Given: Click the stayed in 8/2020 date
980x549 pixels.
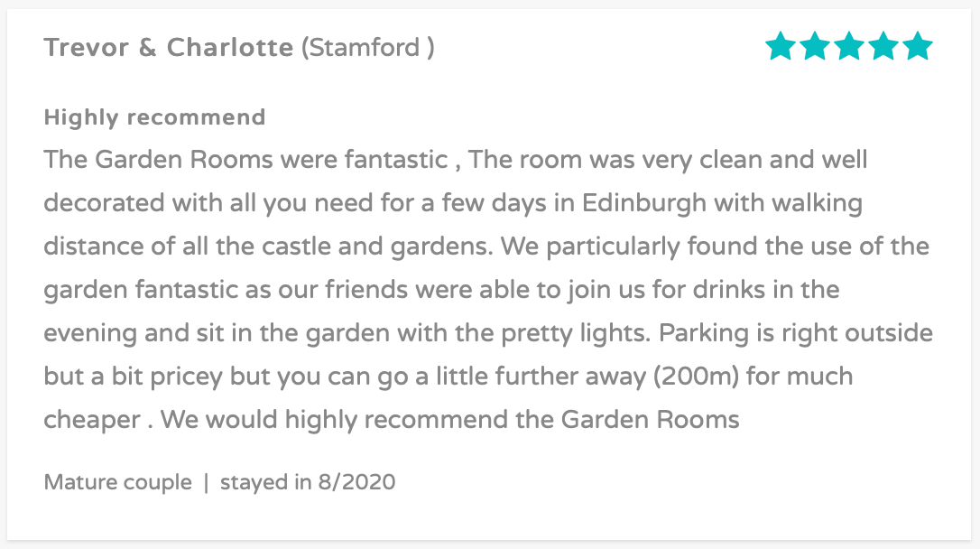Looking at the screenshot, I should click(x=308, y=482).
